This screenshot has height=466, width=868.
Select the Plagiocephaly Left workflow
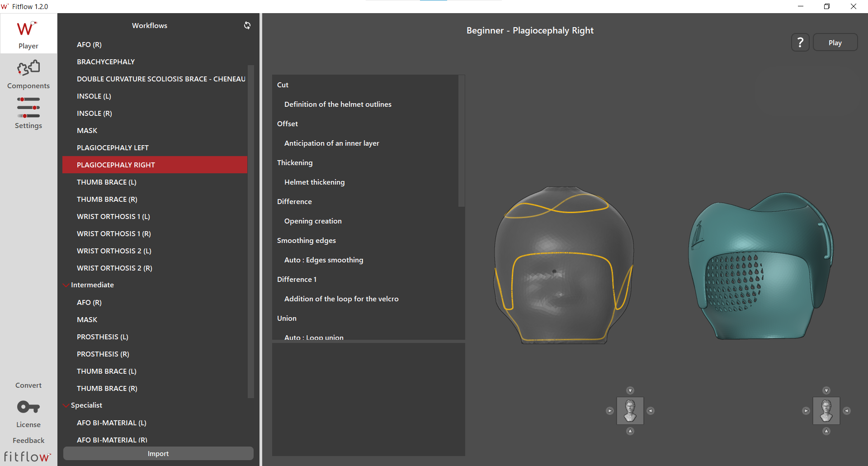(x=113, y=147)
